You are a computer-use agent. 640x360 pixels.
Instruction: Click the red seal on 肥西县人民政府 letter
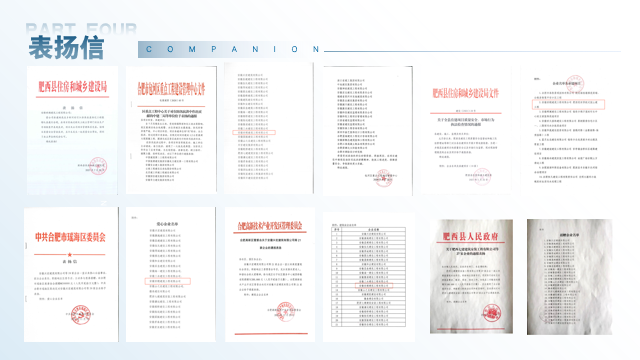(491, 313)
